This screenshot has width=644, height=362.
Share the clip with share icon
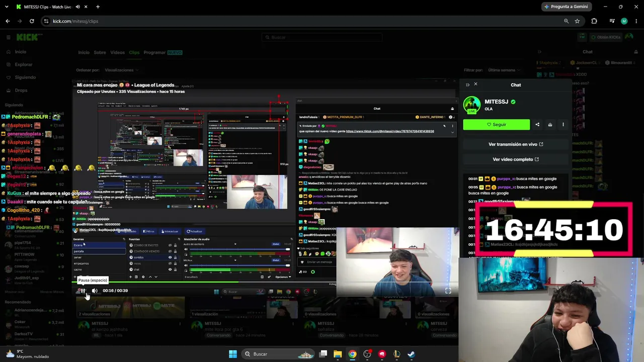click(537, 125)
